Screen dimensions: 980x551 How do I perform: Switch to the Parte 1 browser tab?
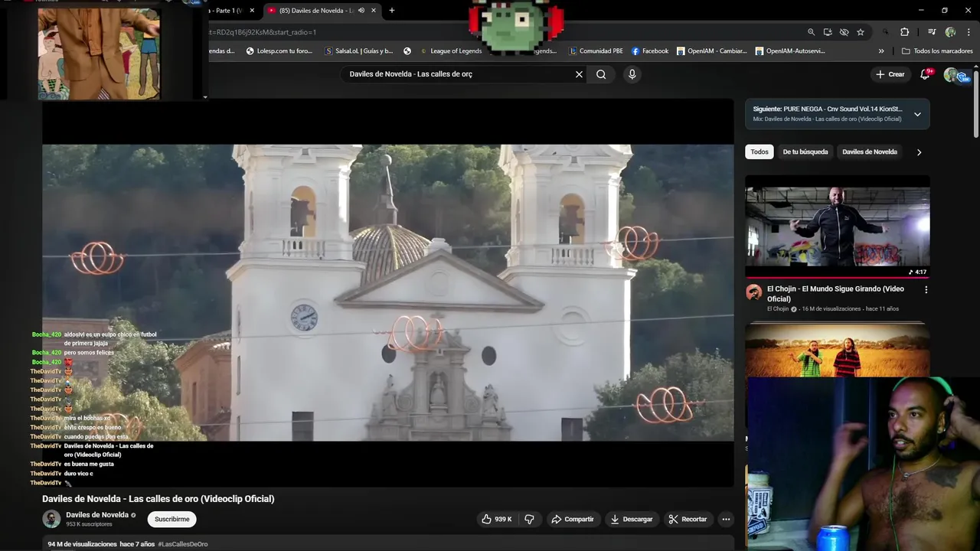(x=227, y=10)
